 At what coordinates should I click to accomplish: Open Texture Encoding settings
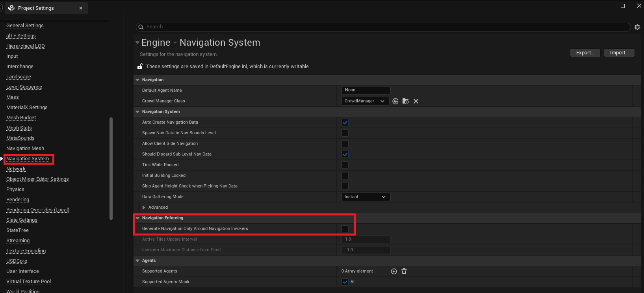(x=26, y=251)
